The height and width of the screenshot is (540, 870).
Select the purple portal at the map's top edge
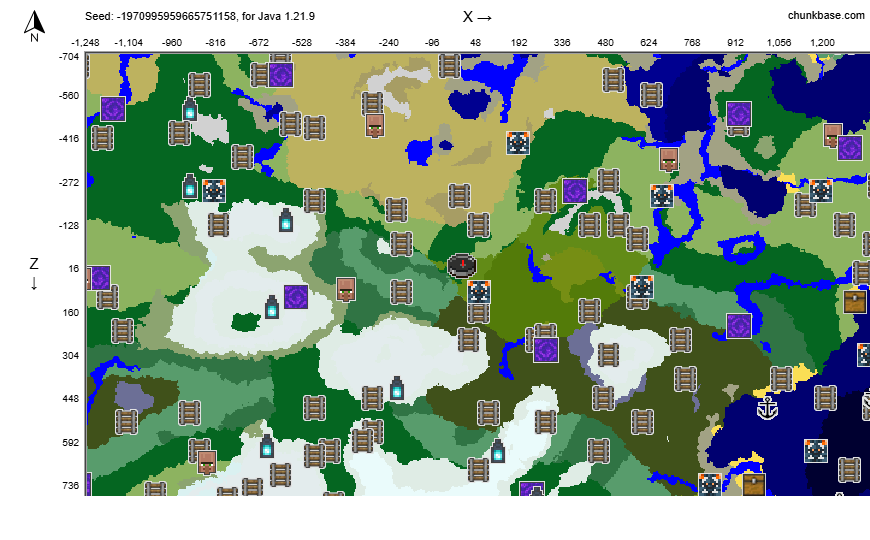(x=281, y=74)
